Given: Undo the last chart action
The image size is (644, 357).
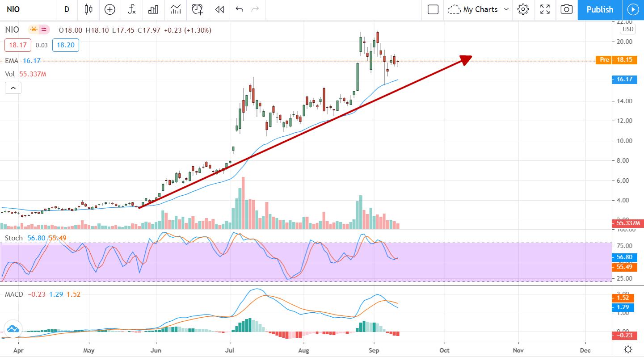Looking at the screenshot, I should (x=240, y=9).
